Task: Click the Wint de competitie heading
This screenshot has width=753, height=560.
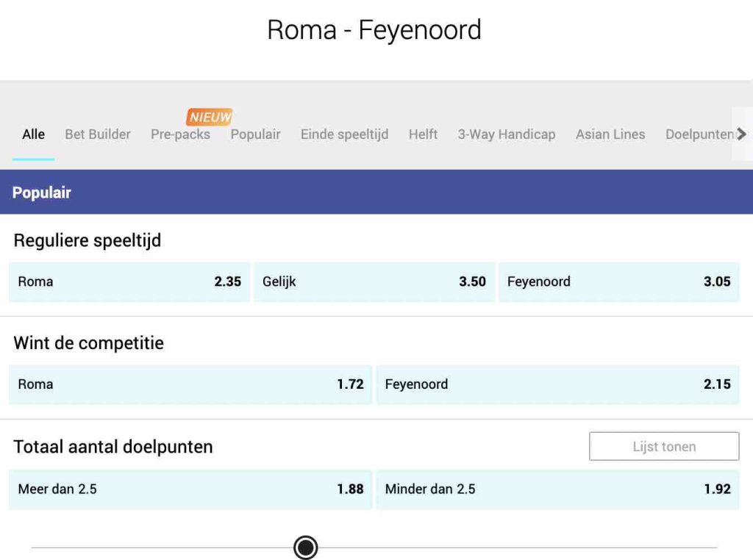Action: click(x=89, y=343)
